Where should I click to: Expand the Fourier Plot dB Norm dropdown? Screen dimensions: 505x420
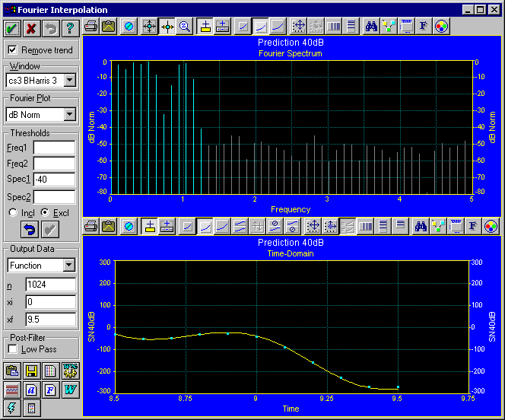[x=70, y=114]
